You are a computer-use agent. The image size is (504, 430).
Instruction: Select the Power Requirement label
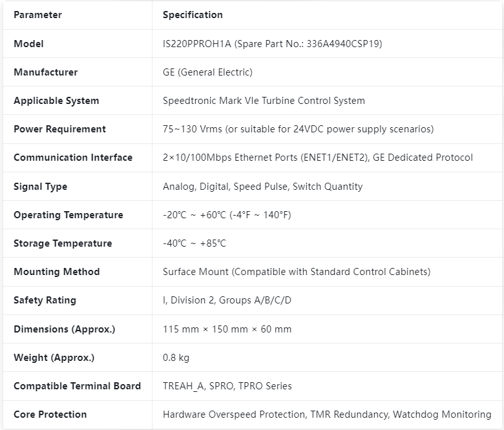pyautogui.click(x=59, y=129)
